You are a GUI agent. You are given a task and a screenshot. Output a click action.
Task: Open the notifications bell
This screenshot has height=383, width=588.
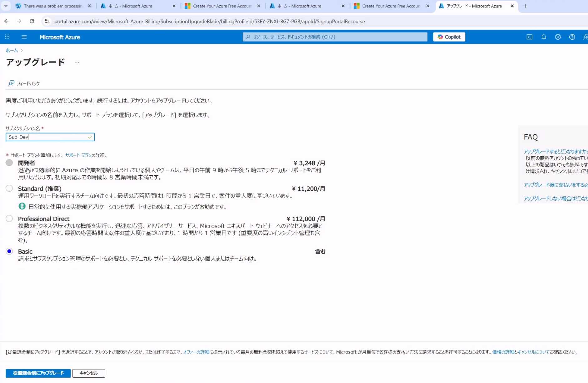tap(544, 37)
